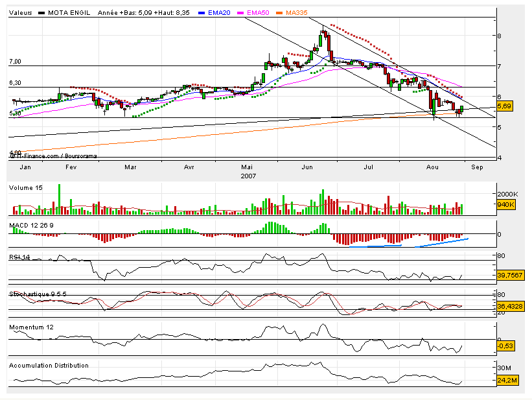Image resolution: width=532 pixels, height=400 pixels.
Task: Click the 'Aou' month label on time axis
Action: 432,167
